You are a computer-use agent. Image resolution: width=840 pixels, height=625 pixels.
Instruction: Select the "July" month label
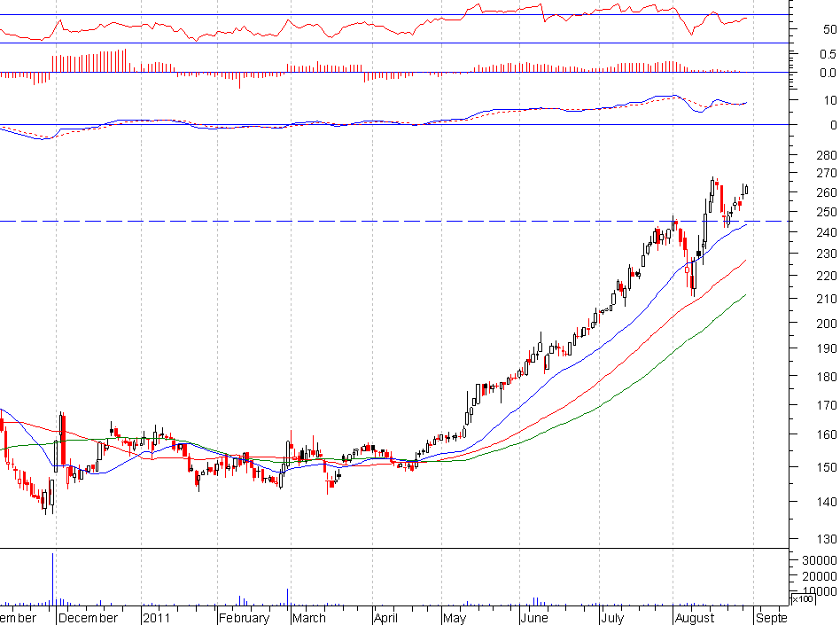click(612, 618)
